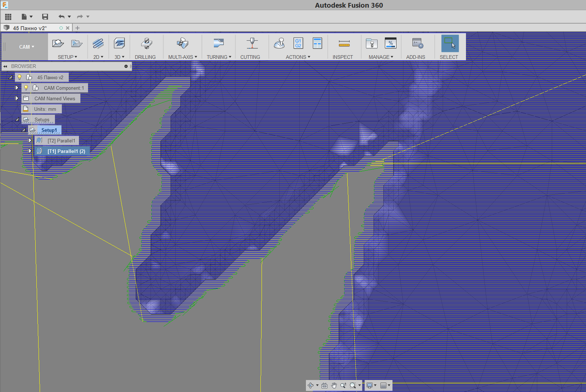The image size is (586, 392).
Task: Open the SETUP dropdown menu
Action: (x=67, y=57)
